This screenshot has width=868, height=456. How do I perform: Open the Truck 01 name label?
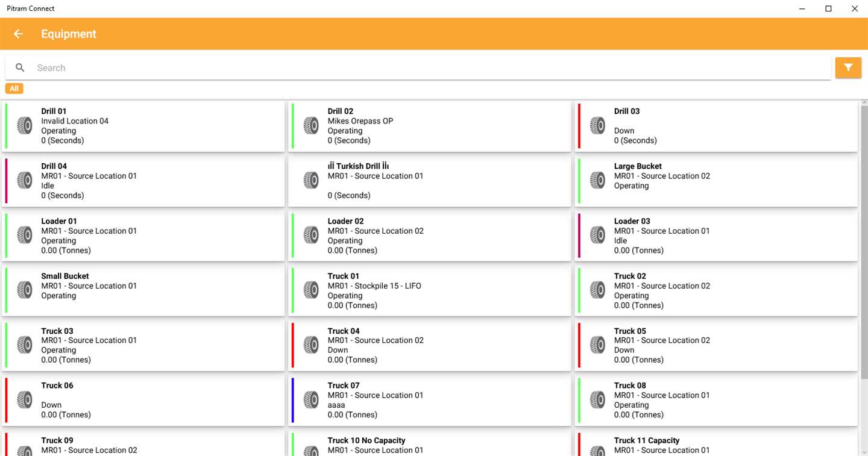pyautogui.click(x=344, y=276)
